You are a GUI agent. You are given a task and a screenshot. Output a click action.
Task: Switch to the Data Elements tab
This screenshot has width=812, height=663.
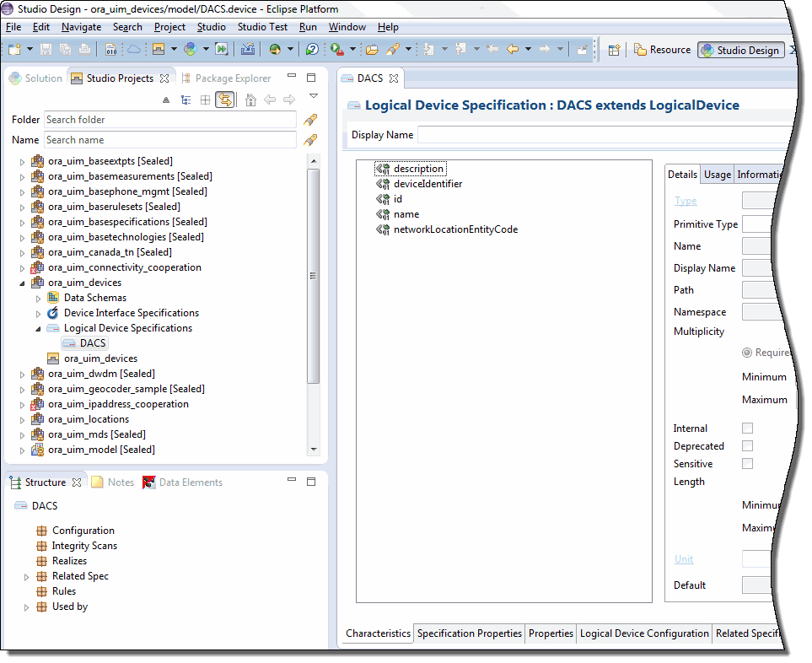(183, 482)
